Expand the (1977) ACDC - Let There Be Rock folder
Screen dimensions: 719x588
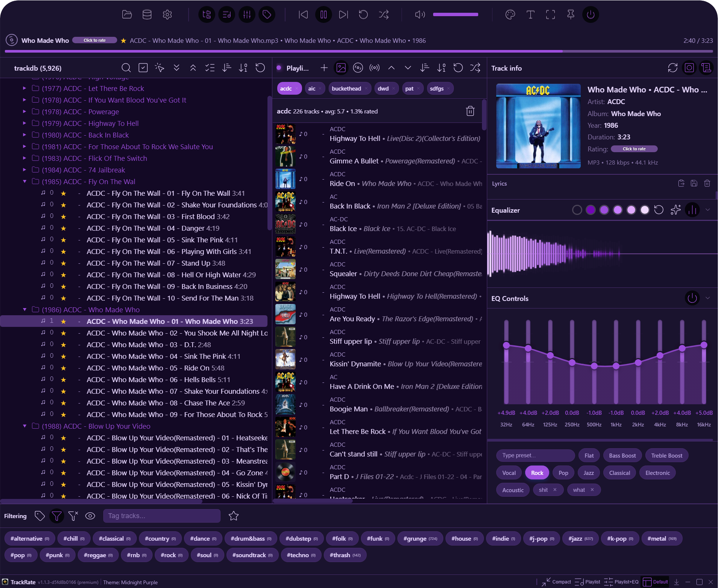point(24,88)
